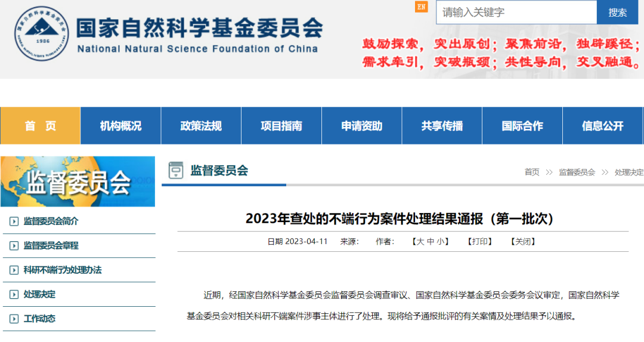The height and width of the screenshot is (342, 644).
Task: Click the NSFC circular logo emblem
Action: 42,33
